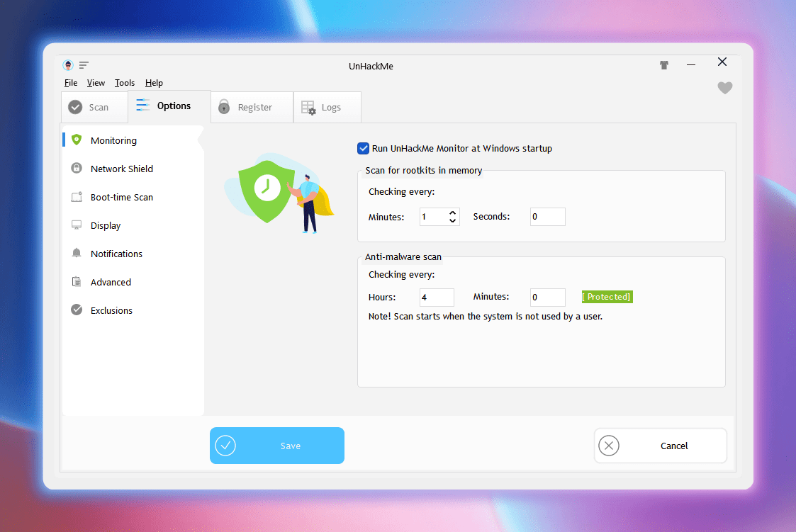
Task: Switch to the Scan tab
Action: tap(94, 107)
